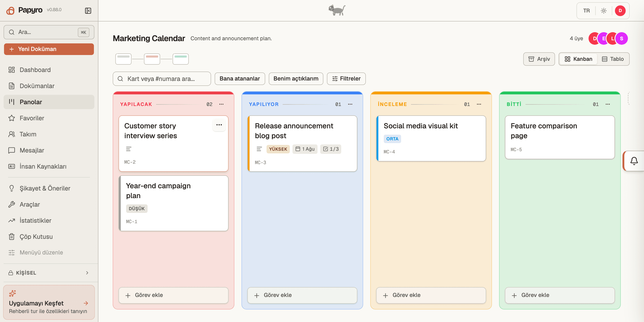Open the YAPILIYOR column options menu

tap(350, 104)
